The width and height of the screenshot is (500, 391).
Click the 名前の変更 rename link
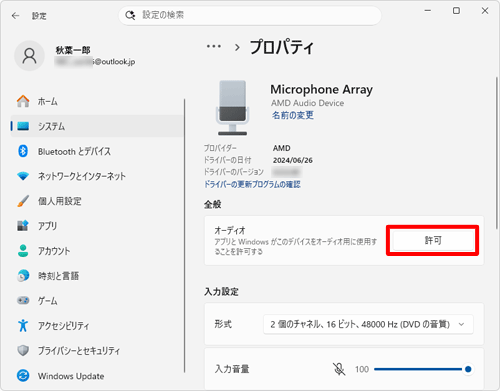(293, 115)
